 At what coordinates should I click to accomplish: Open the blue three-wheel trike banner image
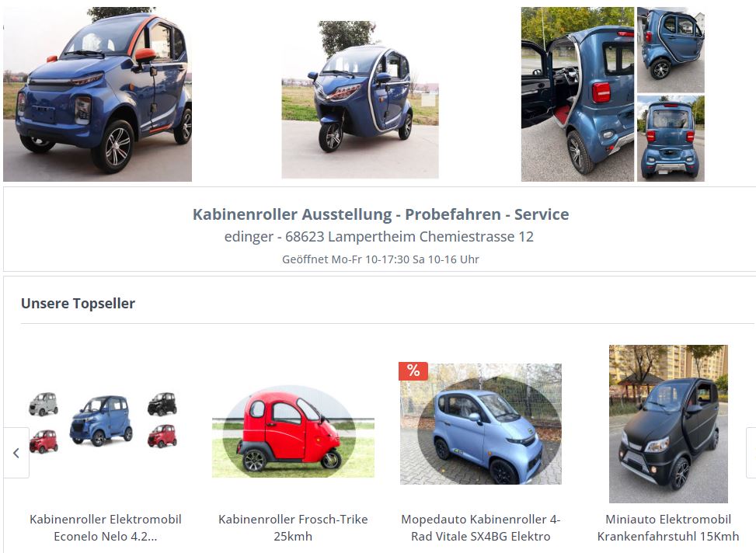[361, 99]
